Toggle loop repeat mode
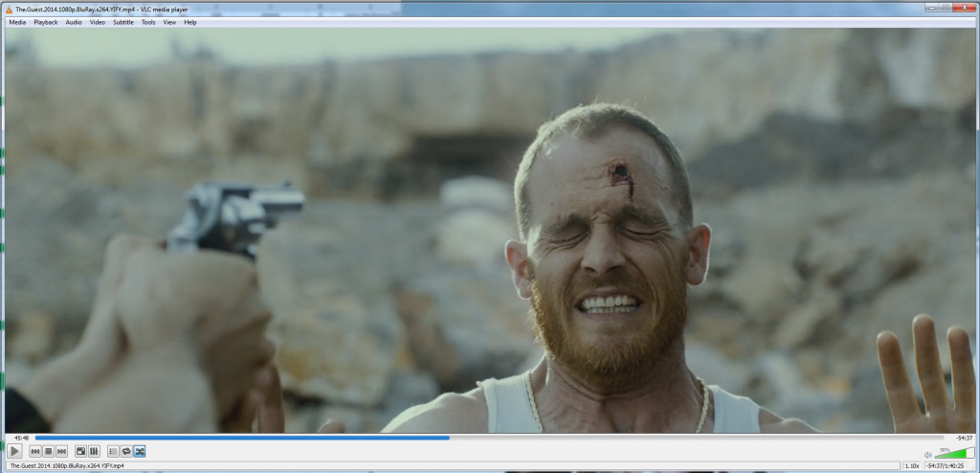980x473 pixels. coord(126,451)
